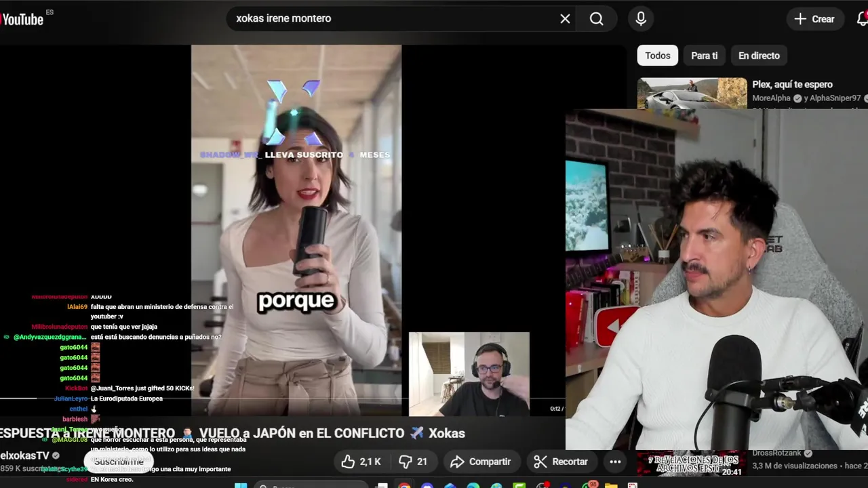Open the Windows Start button on taskbar

pos(241,485)
